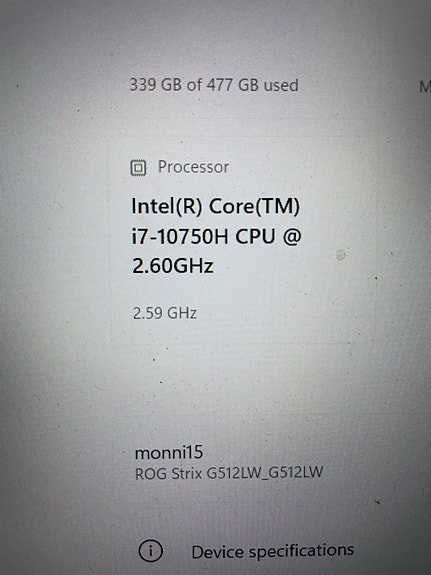Click the partially visible M label at right edge

[x=425, y=87]
